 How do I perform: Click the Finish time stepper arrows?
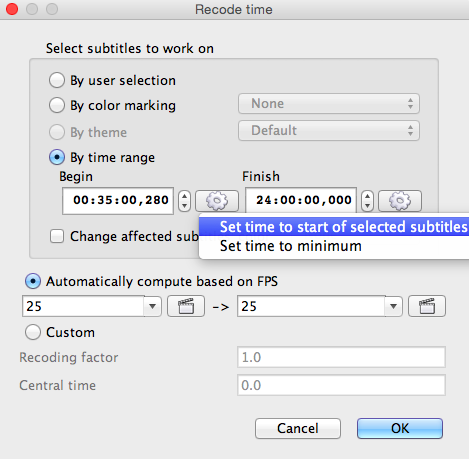click(x=367, y=201)
